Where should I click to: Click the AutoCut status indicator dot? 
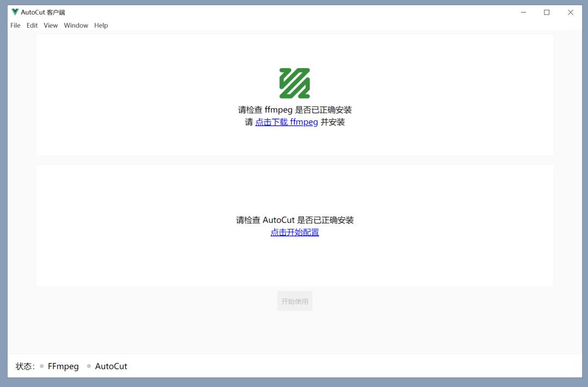[88, 366]
